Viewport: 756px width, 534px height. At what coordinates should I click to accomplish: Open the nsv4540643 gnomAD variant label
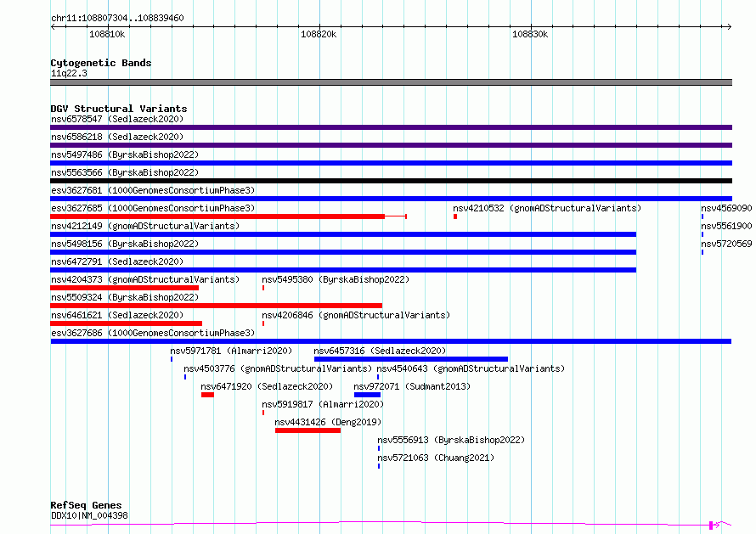tap(471, 368)
